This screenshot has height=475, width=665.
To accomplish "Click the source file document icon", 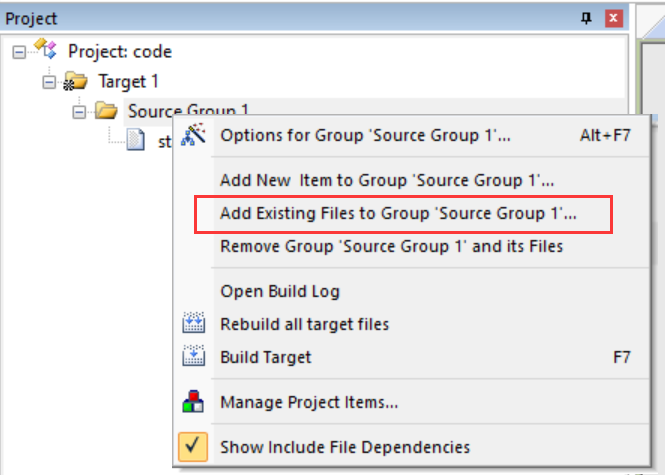I will tap(137, 141).
